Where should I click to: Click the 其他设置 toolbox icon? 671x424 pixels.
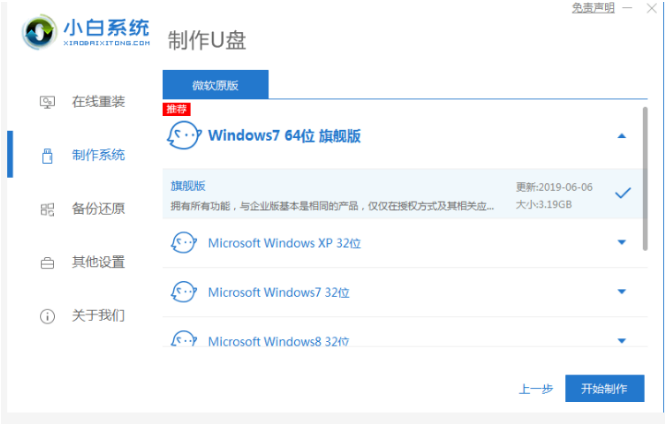47,263
